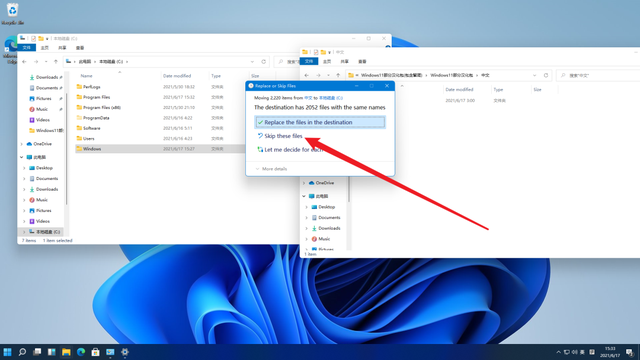
Task: Choose Replace the files in the destination
Action: [x=320, y=122]
